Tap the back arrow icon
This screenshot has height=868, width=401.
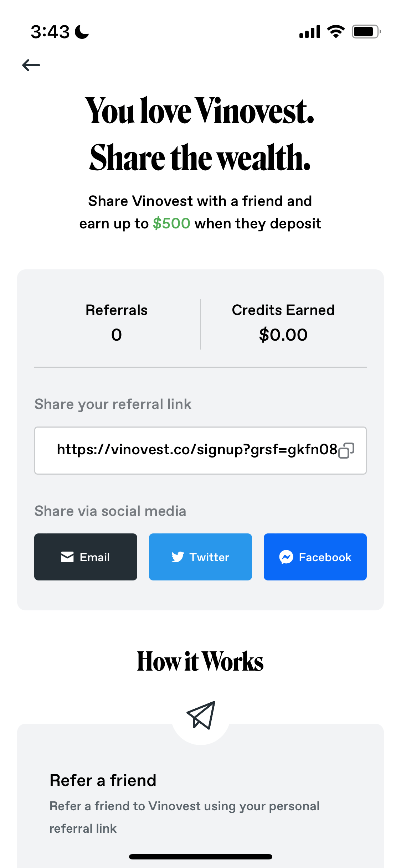point(31,65)
